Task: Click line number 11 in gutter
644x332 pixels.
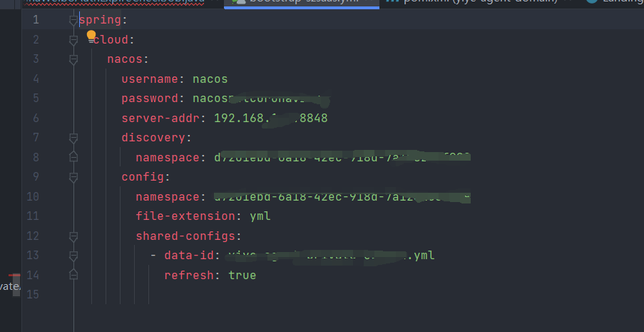Action: point(33,216)
